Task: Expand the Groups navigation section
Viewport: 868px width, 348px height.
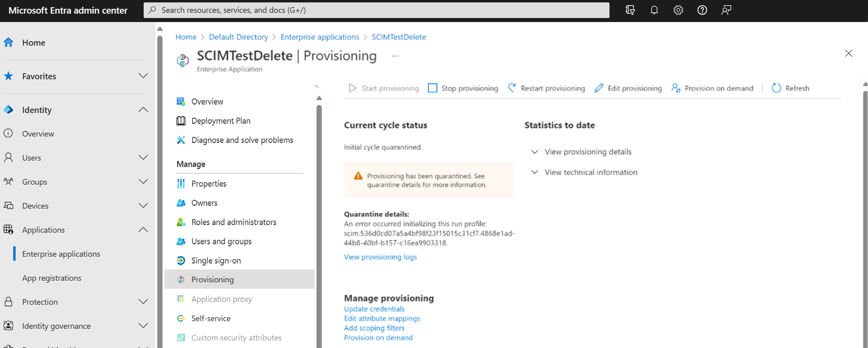Action: [143, 181]
